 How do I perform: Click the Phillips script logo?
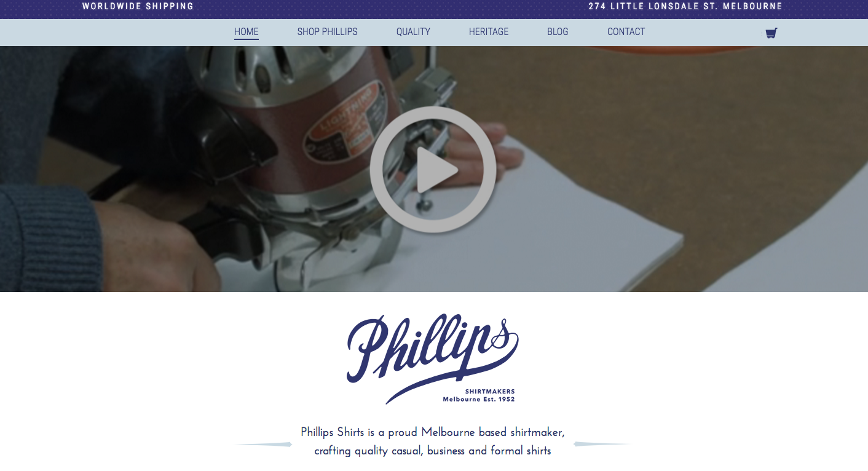pos(433,357)
